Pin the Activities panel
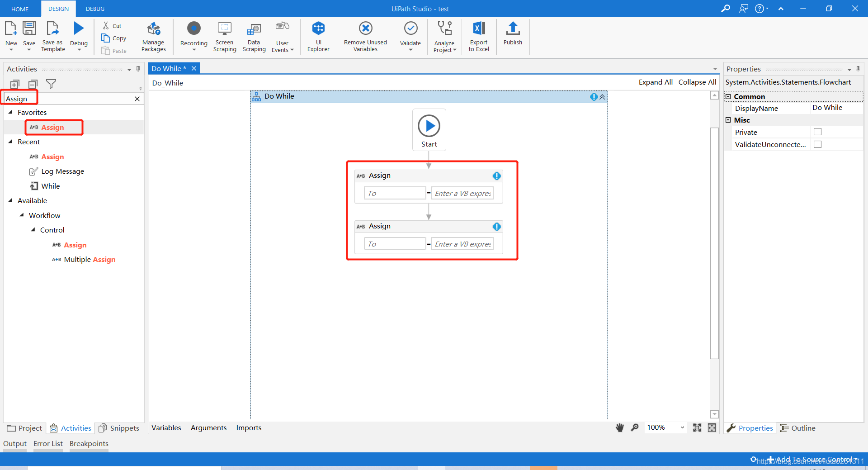 (x=138, y=69)
